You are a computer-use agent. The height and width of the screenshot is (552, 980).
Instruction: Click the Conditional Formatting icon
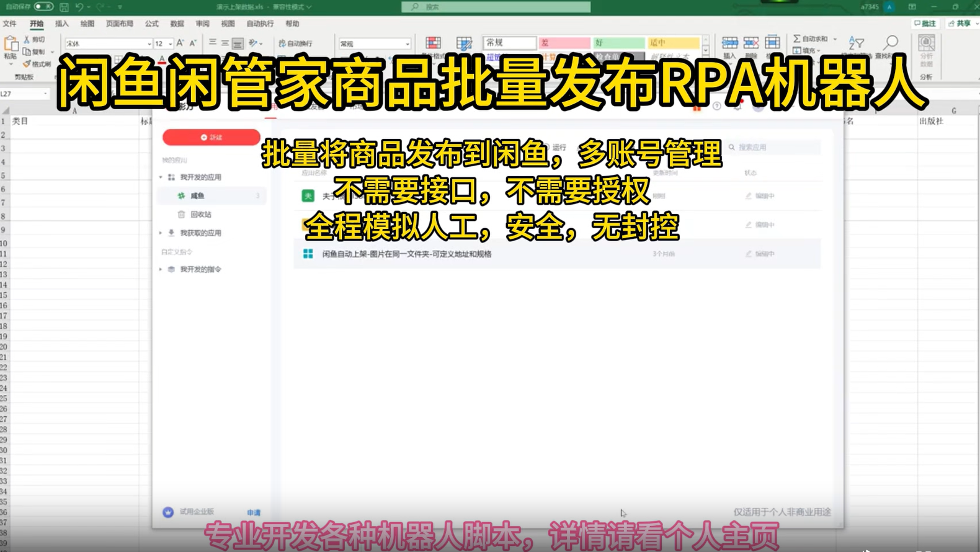click(x=433, y=43)
